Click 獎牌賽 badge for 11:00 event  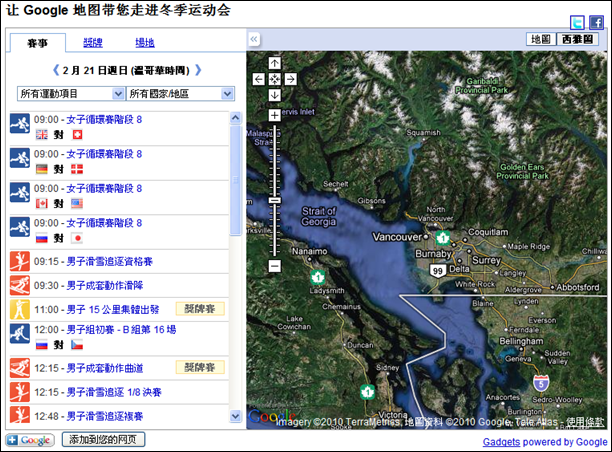point(200,309)
